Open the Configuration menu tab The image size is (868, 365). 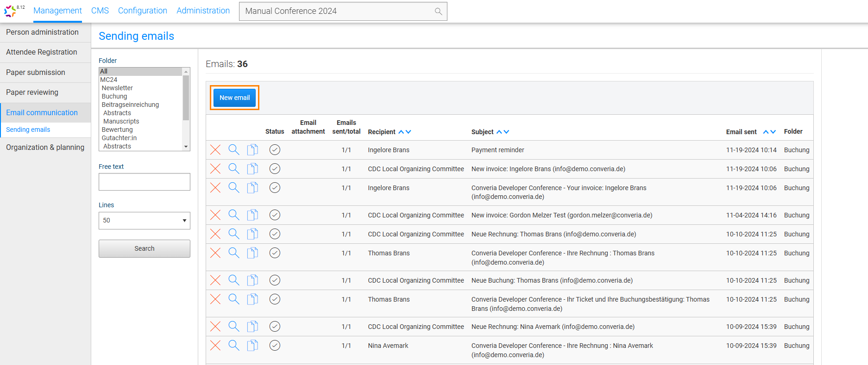click(142, 11)
